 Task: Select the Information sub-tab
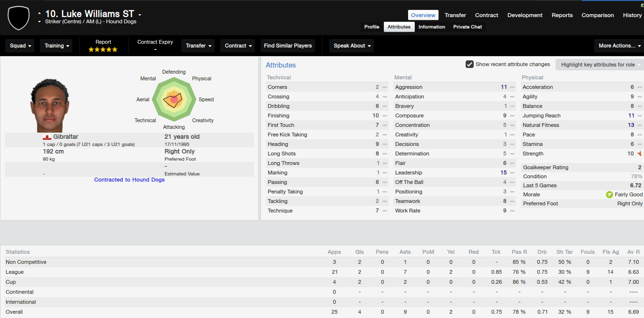pos(432,27)
